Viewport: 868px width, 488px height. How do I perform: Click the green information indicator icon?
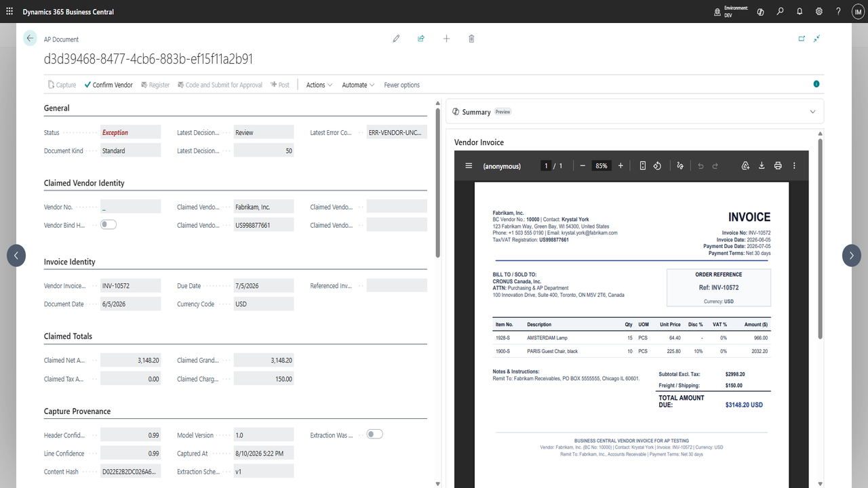[x=816, y=84]
